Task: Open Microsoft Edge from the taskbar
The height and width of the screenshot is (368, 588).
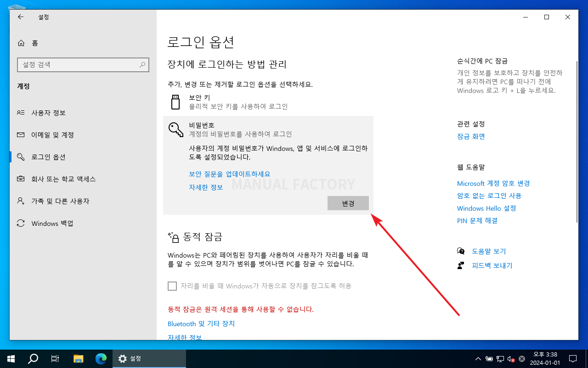Action: click(101, 358)
